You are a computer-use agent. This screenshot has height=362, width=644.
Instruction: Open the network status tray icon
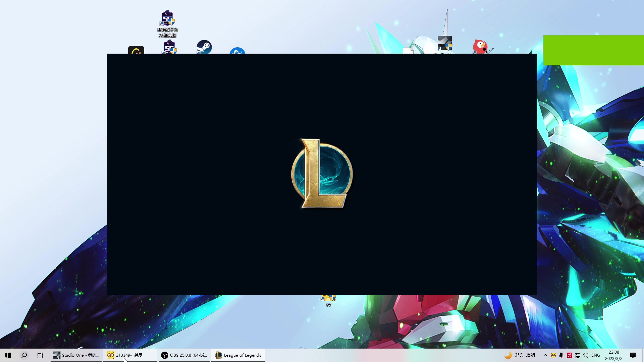pyautogui.click(x=578, y=355)
